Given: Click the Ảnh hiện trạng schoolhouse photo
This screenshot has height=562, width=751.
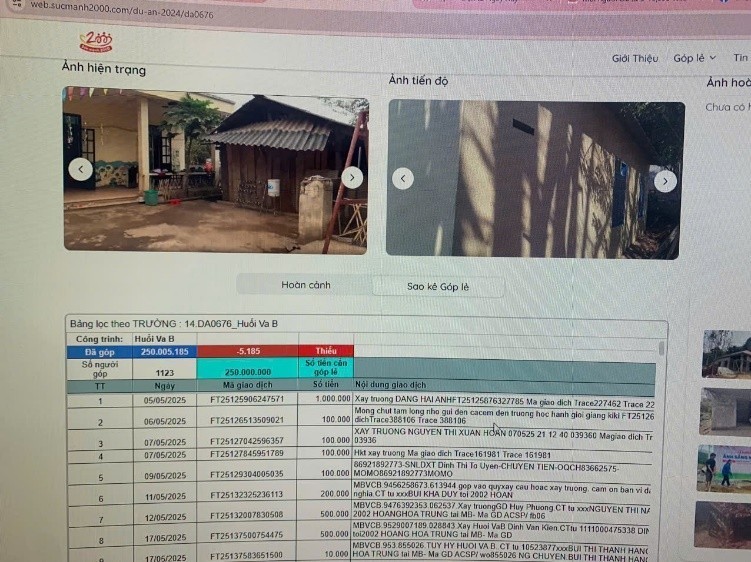Looking at the screenshot, I should pos(215,170).
